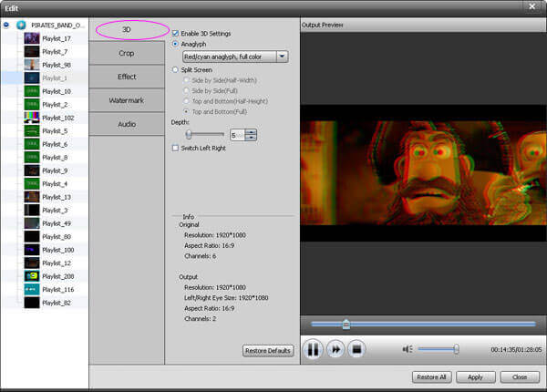Click the video seek bar handle

coord(346,324)
